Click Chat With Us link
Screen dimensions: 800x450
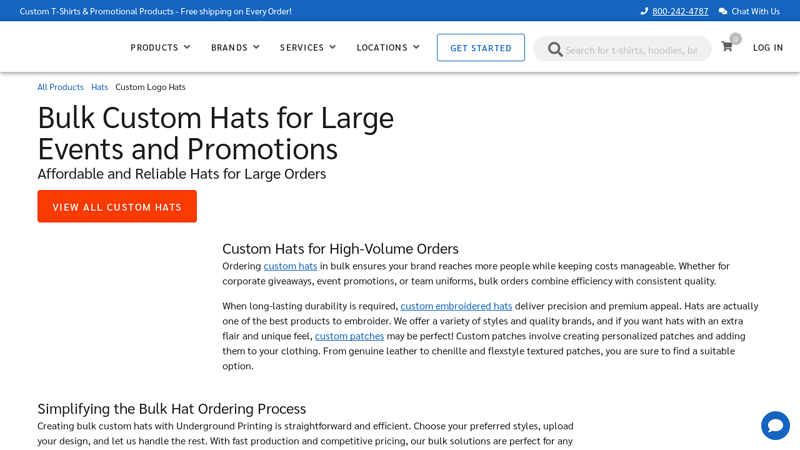point(755,11)
